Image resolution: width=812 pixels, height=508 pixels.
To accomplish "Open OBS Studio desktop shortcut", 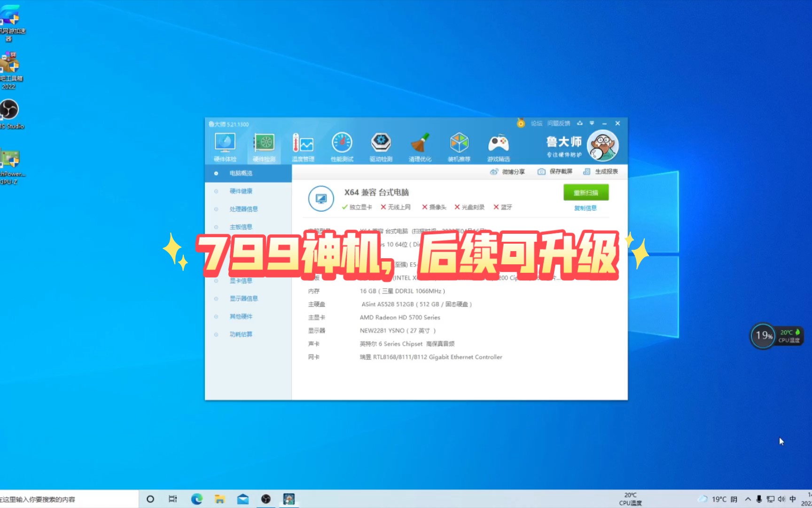I will 10,115.
